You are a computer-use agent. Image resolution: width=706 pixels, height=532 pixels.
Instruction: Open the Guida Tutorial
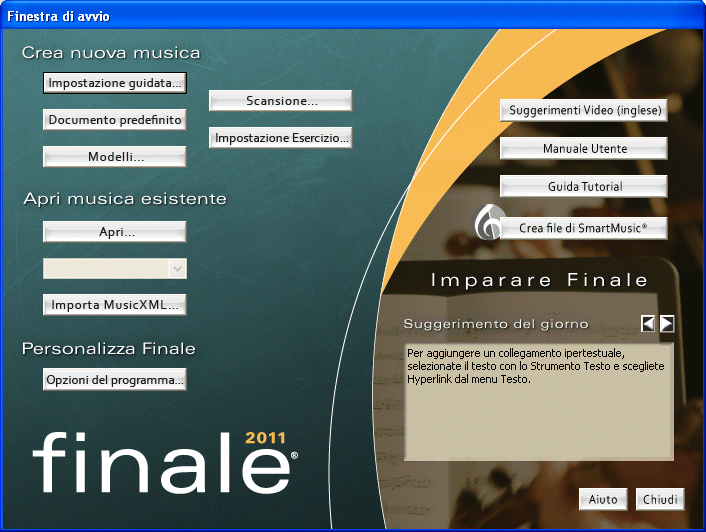[x=584, y=186]
